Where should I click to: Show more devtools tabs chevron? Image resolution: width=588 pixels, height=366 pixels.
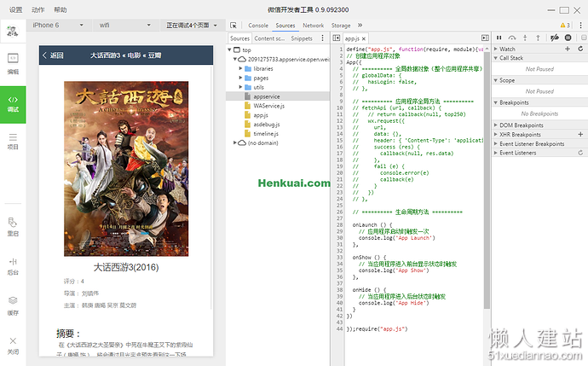tap(360, 25)
